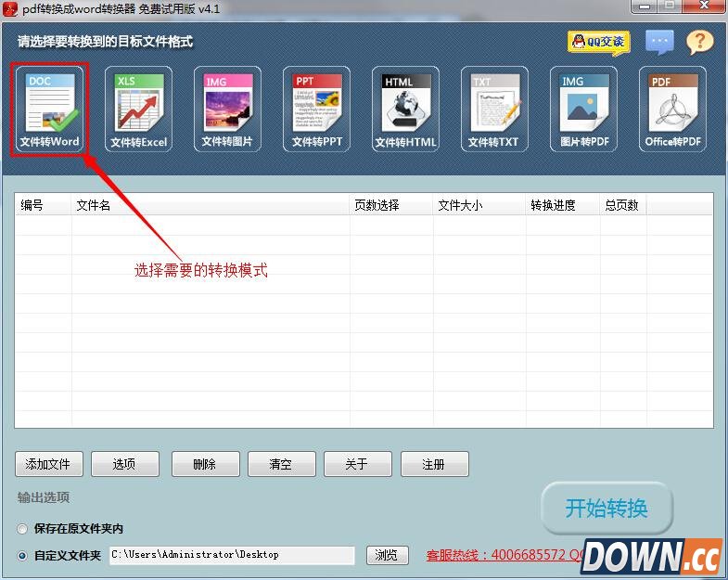Click the 注册 register button
The height and width of the screenshot is (580, 728).
point(435,464)
